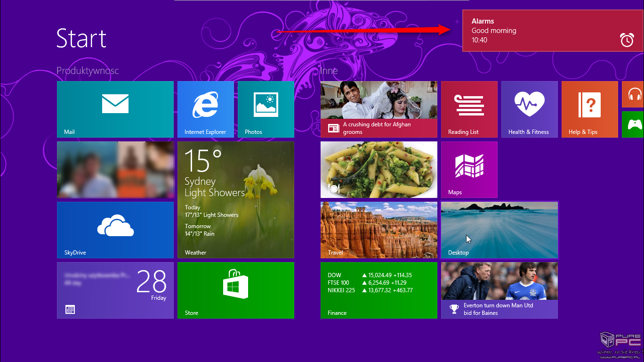
Task: Open the Weather tile for Sydney
Action: pos(236,200)
